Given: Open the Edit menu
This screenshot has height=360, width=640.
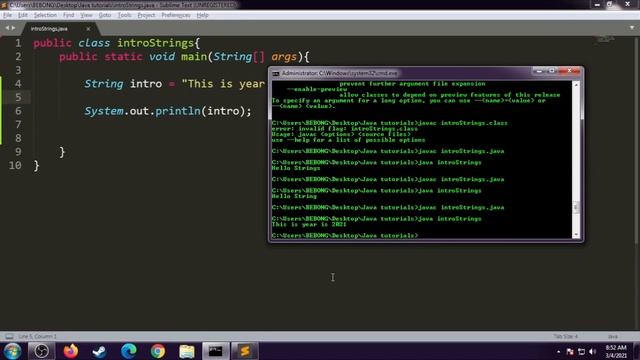Looking at the screenshot, I should (x=23, y=15).
